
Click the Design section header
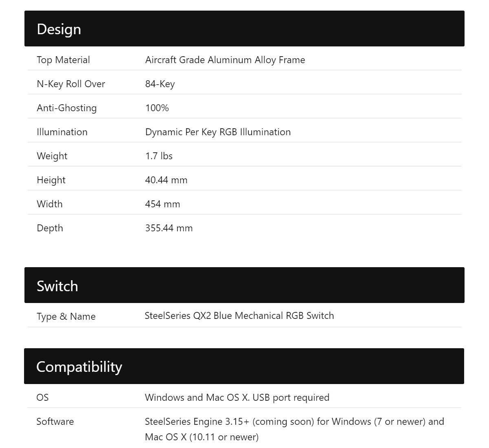tap(244, 29)
